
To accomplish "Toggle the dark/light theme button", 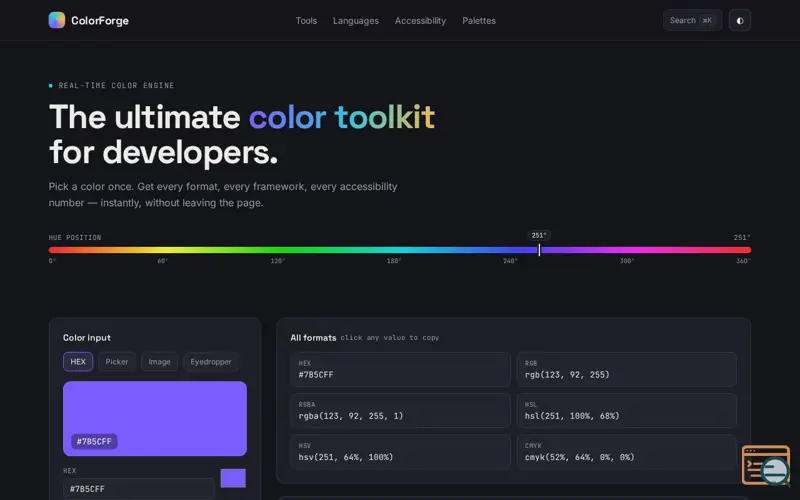I will pos(740,20).
